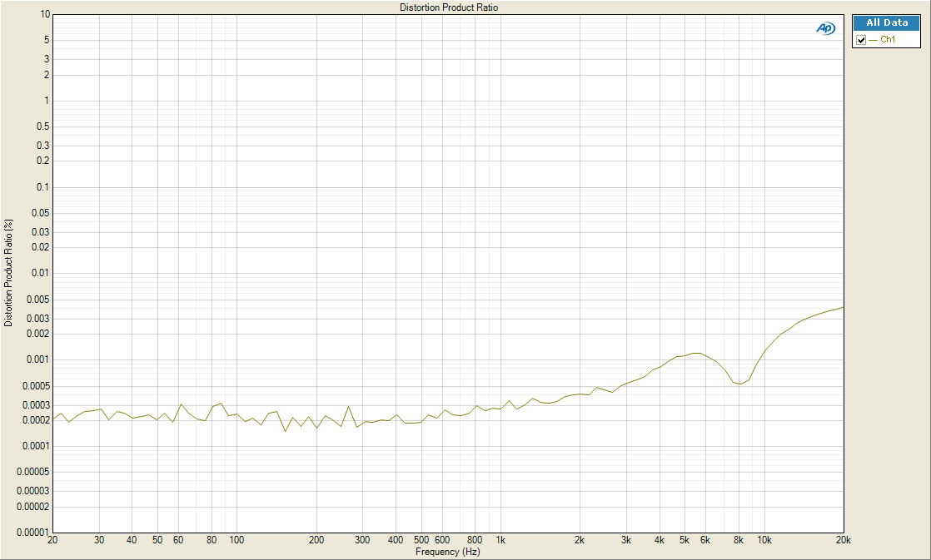931x560 pixels.
Task: Toggle the Ch1 trace checkbox
Action: (861, 40)
